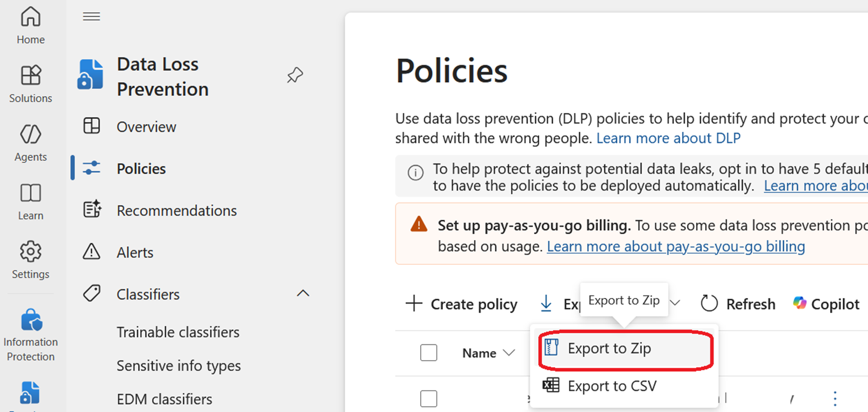Open EDM classifiers

[x=164, y=399]
